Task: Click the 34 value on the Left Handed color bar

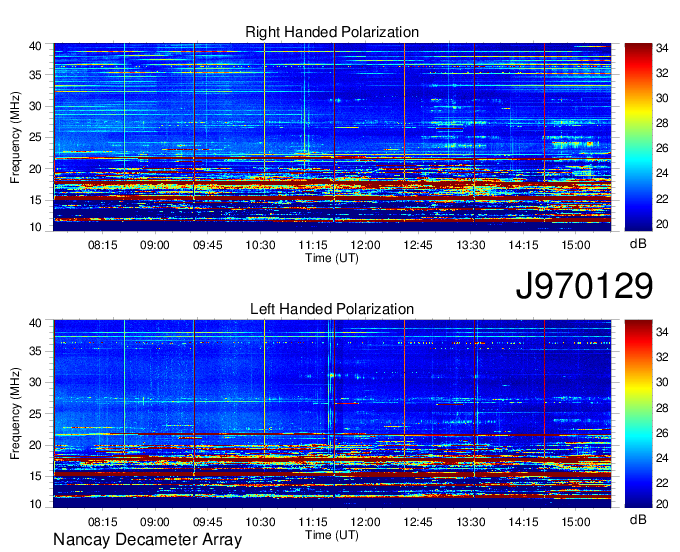Action: [662, 333]
